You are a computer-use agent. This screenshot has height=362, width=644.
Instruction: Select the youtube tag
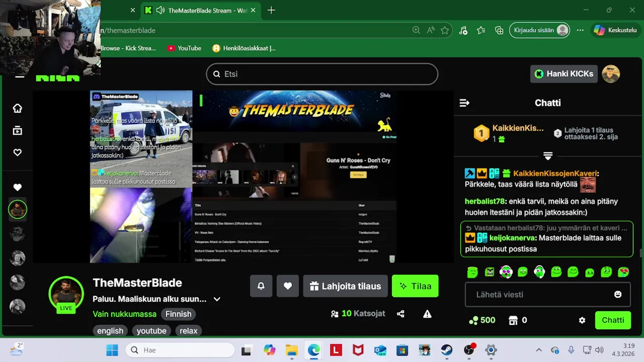pos(151,331)
